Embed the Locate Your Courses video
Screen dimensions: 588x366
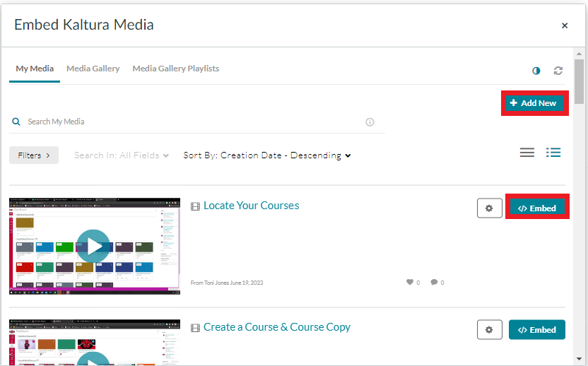tap(537, 208)
